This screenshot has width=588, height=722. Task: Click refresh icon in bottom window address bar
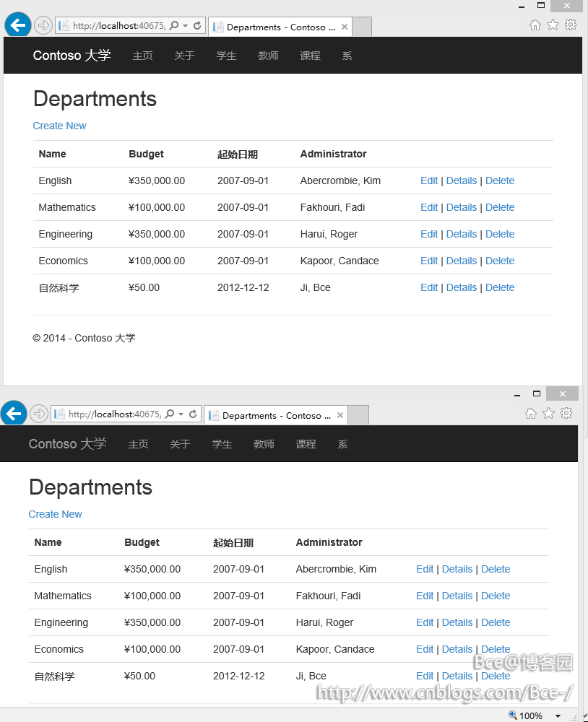pos(193,414)
